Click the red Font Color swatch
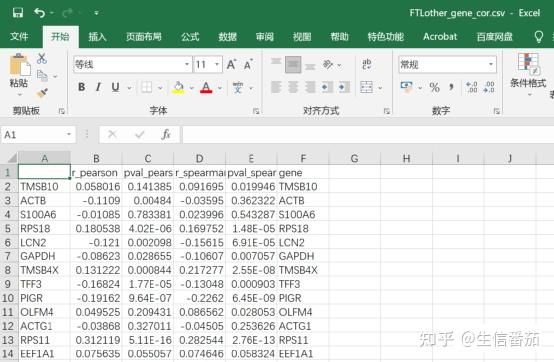This screenshot has height=362, width=554. [206, 87]
